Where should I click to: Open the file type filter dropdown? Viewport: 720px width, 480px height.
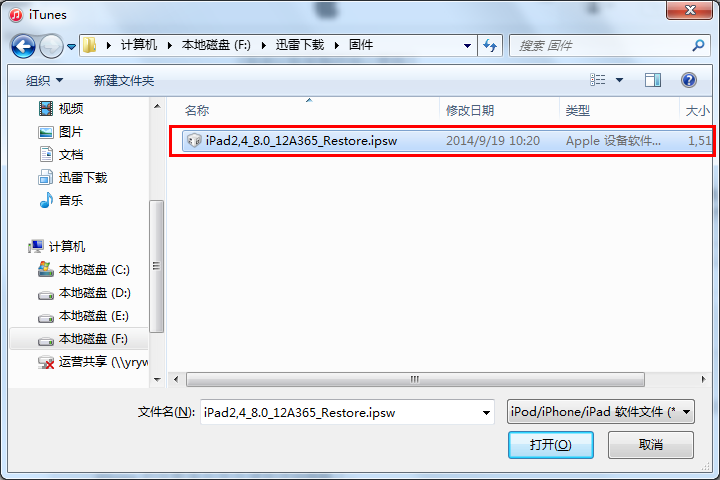tap(601, 412)
